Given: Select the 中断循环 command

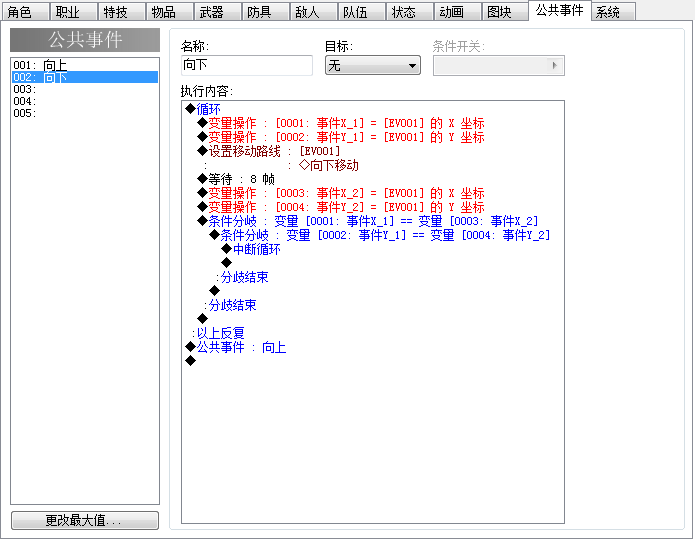Looking at the screenshot, I should (373, 249).
